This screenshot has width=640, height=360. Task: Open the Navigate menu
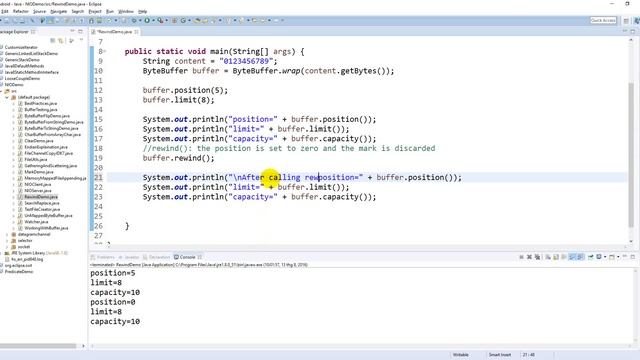(58, 11)
